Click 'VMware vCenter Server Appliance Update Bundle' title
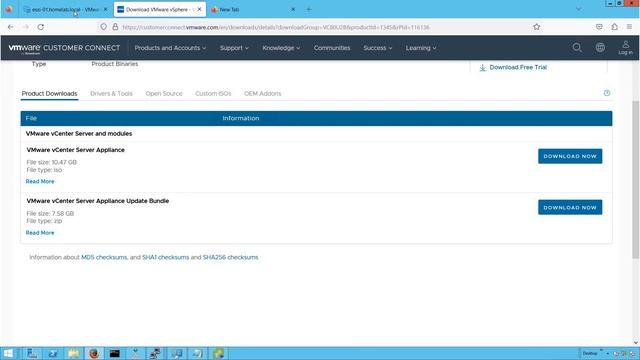 98,201
